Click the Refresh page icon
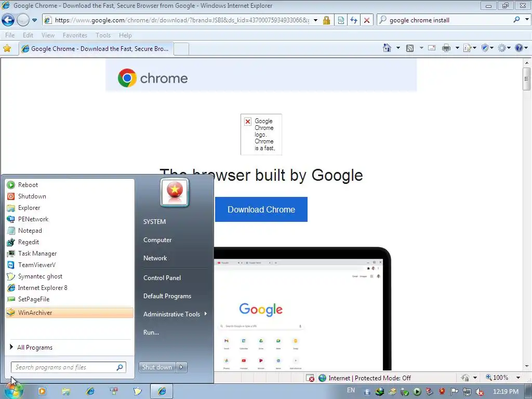This screenshot has height=399, width=532. tap(354, 20)
